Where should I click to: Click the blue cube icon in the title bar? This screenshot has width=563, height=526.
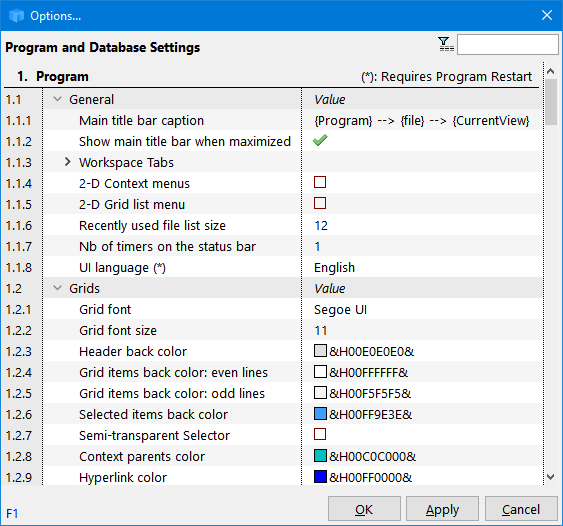16,15
